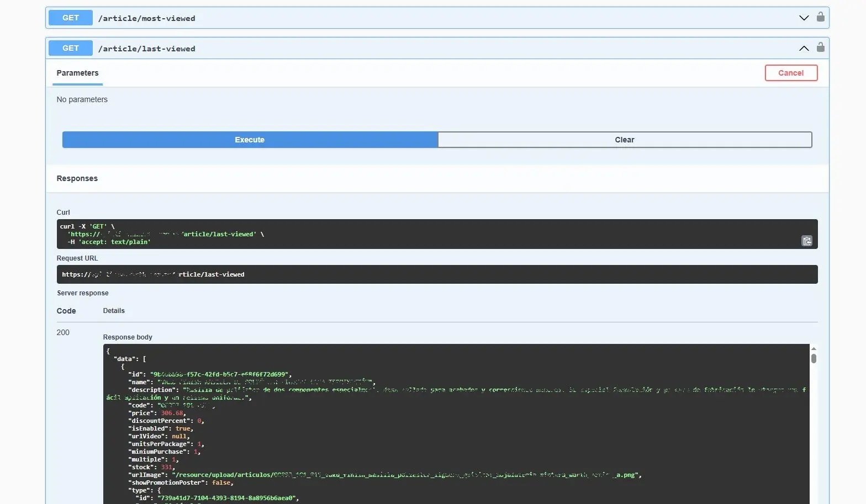
Task: Click the "price" line in response body
Action: [x=157, y=413]
